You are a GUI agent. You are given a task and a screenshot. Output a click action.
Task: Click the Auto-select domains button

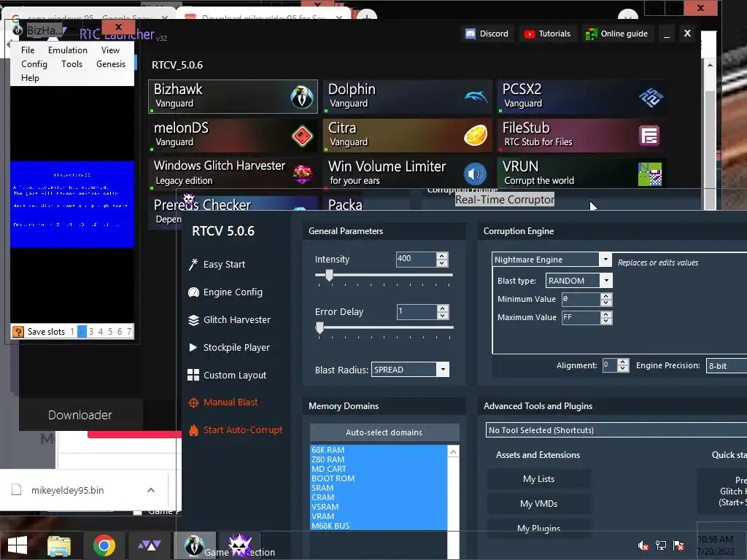pos(384,432)
